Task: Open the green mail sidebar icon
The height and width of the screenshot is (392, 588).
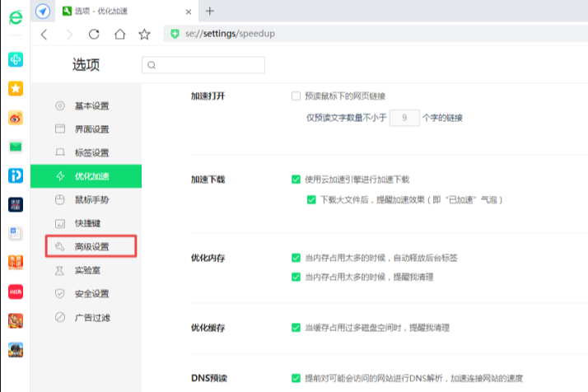Action: [x=16, y=147]
